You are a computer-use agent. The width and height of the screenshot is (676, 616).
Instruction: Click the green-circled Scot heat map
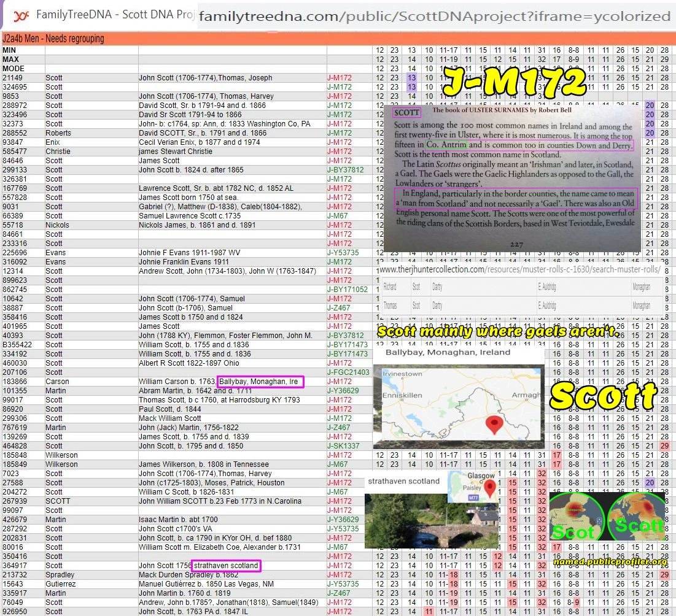coord(575,519)
